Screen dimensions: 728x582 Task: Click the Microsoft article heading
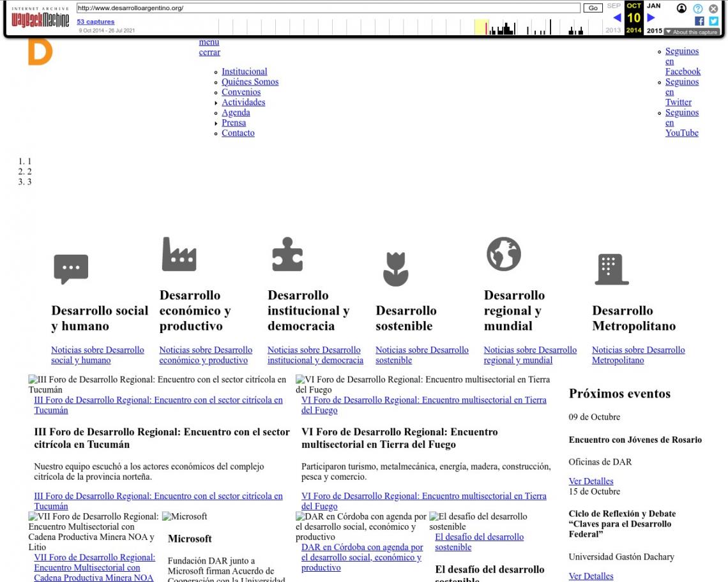tap(190, 539)
